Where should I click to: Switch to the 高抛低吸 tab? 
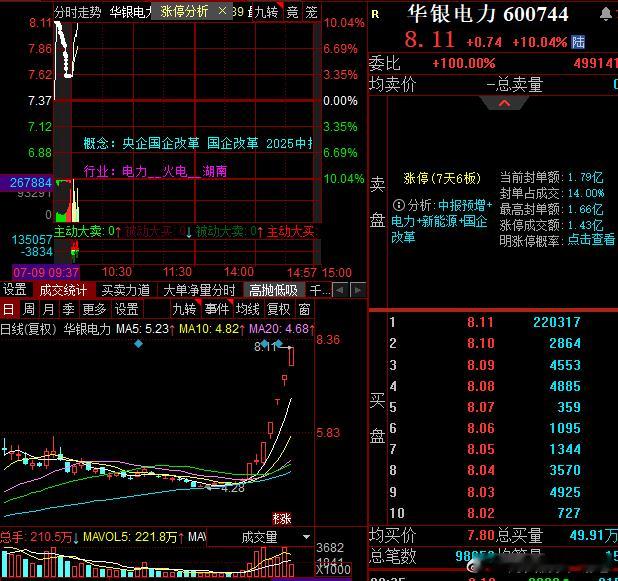click(274, 290)
